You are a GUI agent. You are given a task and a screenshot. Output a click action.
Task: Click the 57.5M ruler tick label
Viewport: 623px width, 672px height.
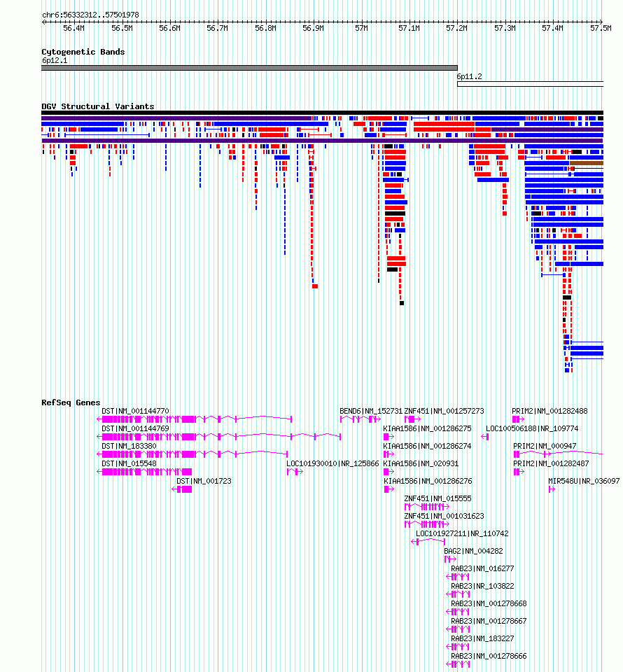pos(601,28)
